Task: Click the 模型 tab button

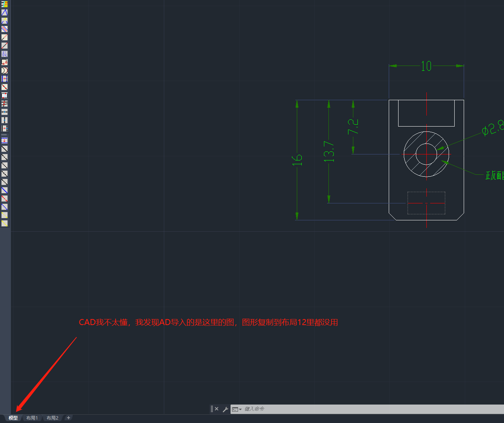Action: click(12, 418)
